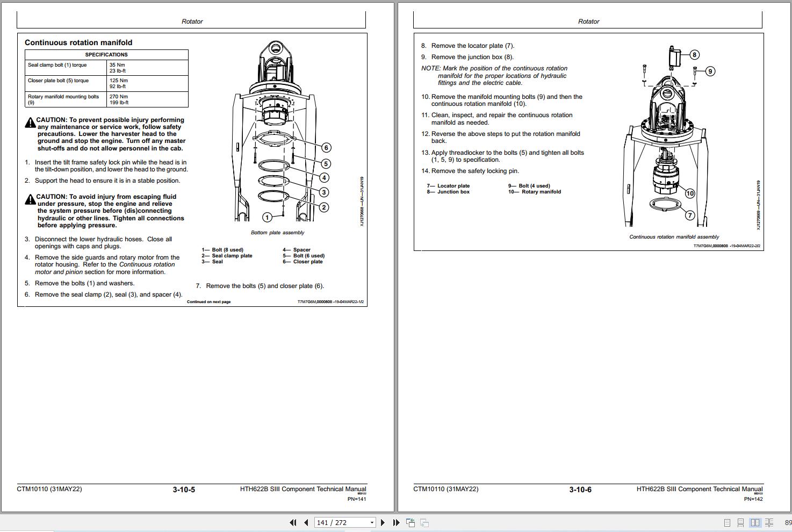Click the first CAUTION warning triangle
Image resolution: width=792 pixels, height=532 pixels.
tap(30, 123)
